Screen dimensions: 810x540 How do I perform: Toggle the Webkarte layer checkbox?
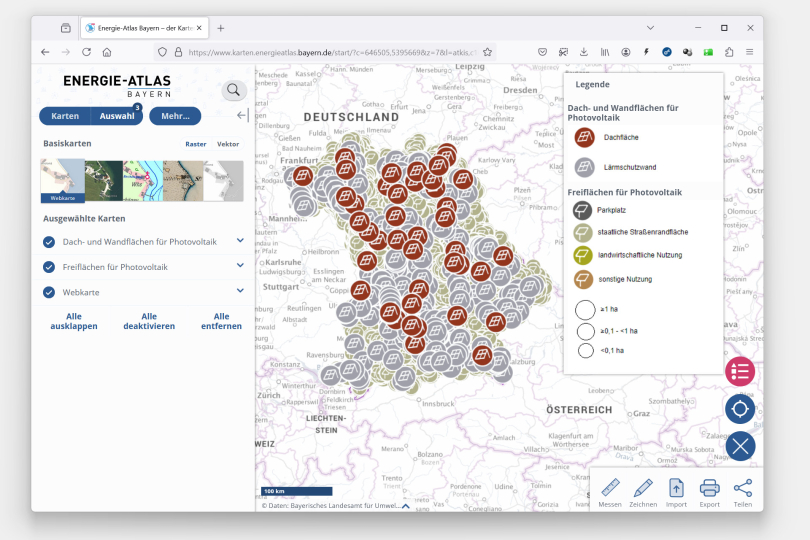tap(49, 292)
